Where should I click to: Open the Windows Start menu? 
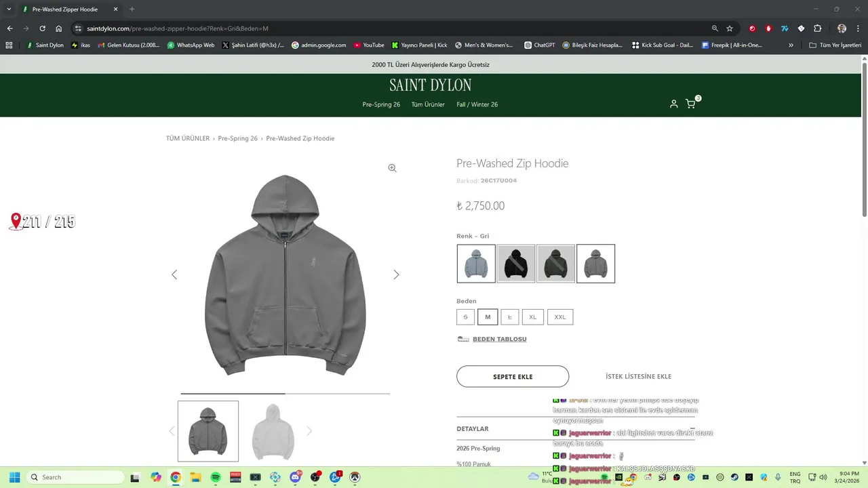pyautogui.click(x=14, y=477)
